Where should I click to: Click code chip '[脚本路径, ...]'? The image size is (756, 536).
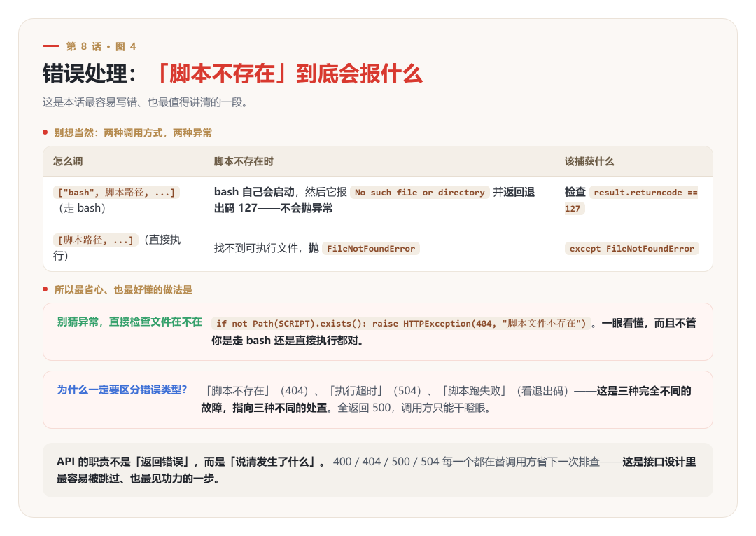tap(95, 240)
